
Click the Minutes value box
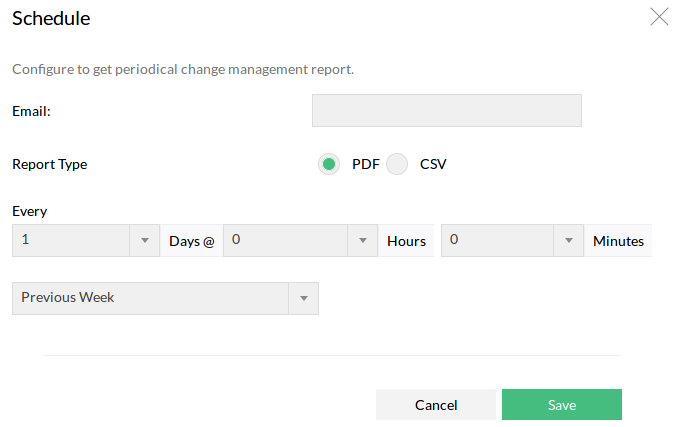[x=497, y=241]
